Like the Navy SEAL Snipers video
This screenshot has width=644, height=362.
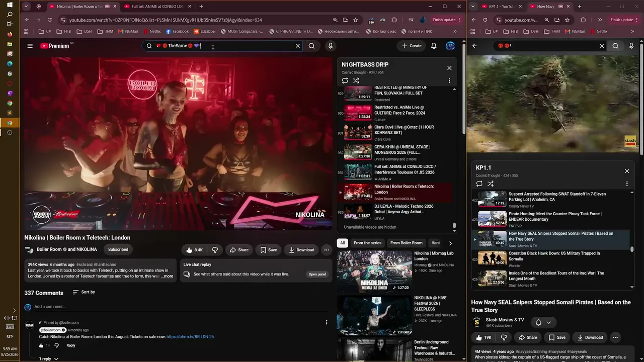tap(483, 337)
